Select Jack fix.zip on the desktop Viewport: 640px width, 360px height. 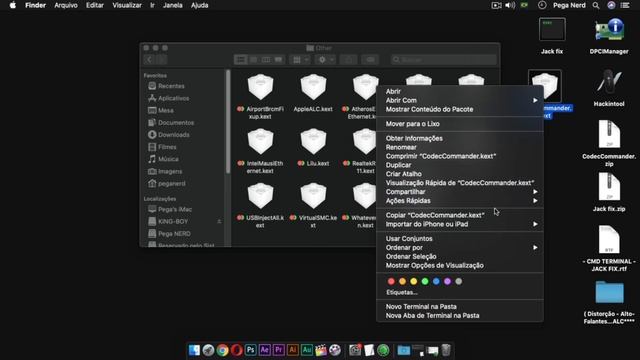[x=609, y=187]
